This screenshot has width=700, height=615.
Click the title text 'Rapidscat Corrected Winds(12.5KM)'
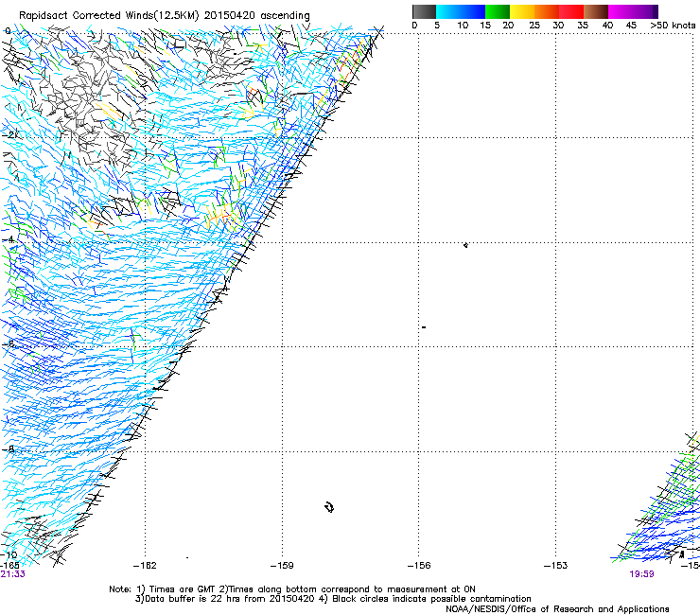pos(109,16)
